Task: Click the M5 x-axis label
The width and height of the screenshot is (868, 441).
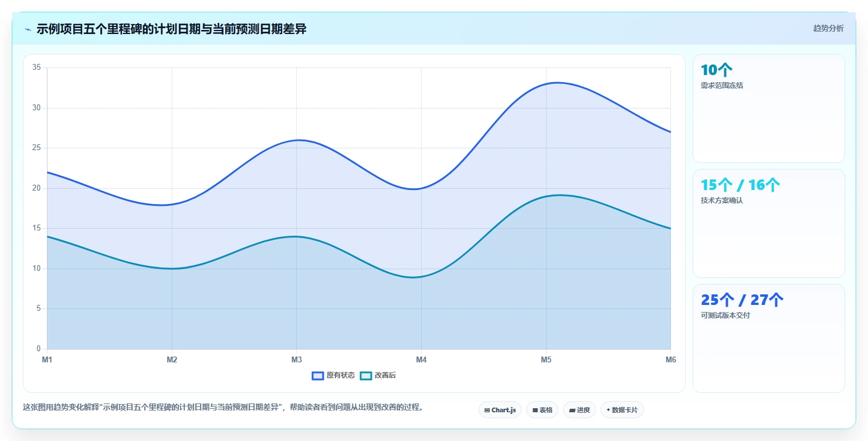Action: point(546,359)
